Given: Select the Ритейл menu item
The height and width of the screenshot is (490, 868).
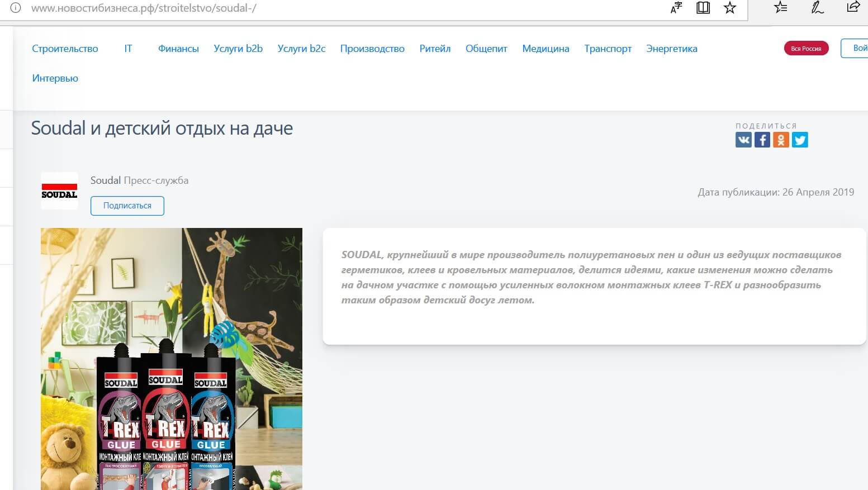Looking at the screenshot, I should (435, 49).
